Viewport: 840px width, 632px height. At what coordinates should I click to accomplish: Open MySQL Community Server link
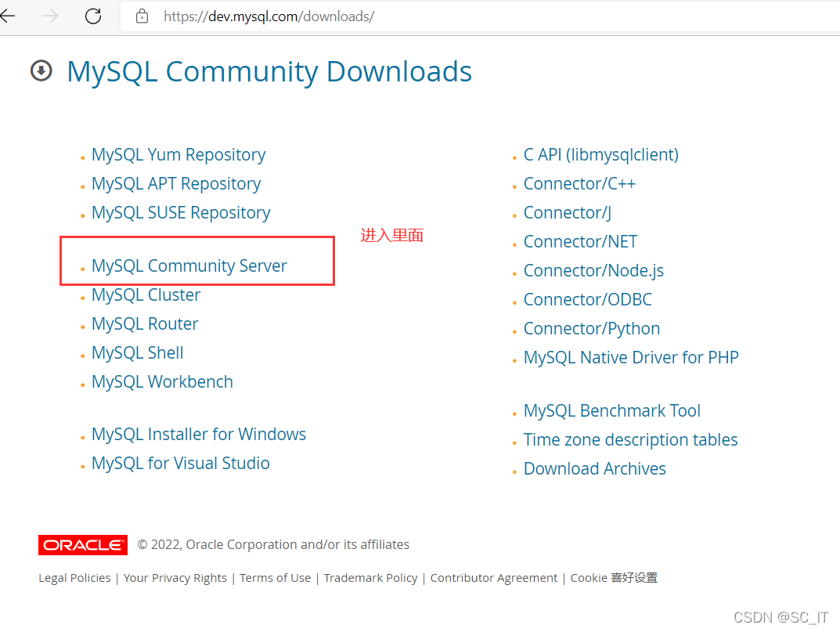189,265
